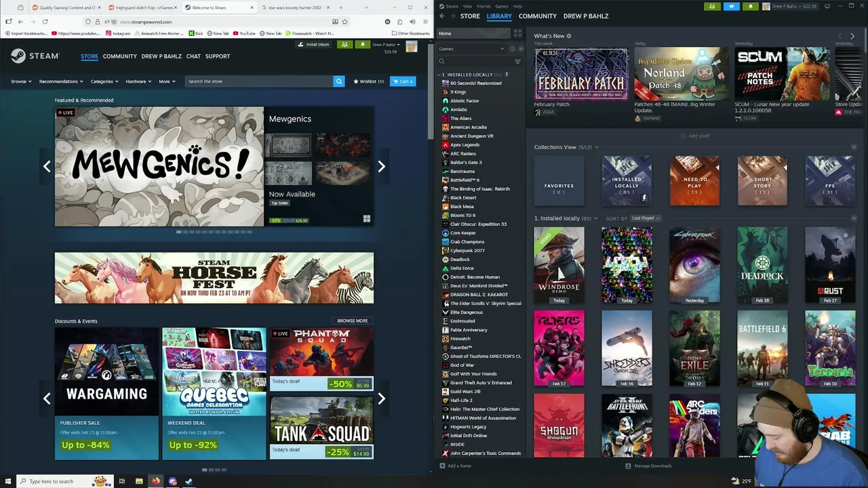Open the Recommendations dropdown in store
Screen dimensions: 868x488
click(60, 81)
